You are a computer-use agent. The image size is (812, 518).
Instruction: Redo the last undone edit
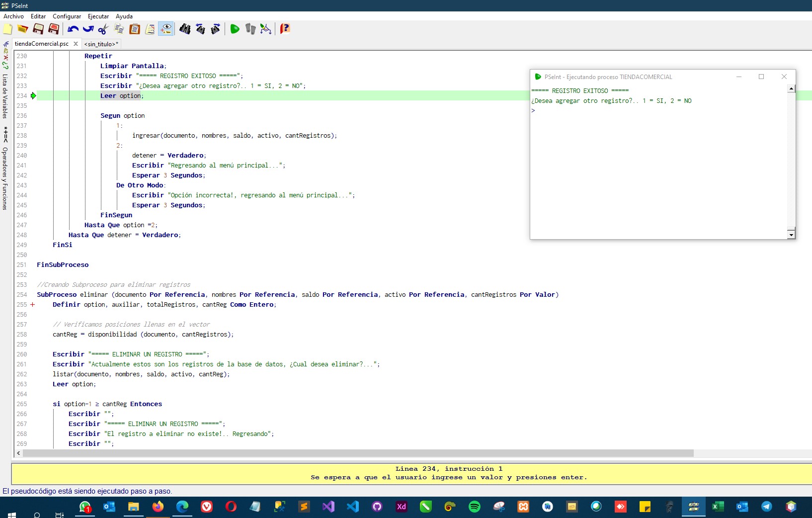(x=88, y=29)
